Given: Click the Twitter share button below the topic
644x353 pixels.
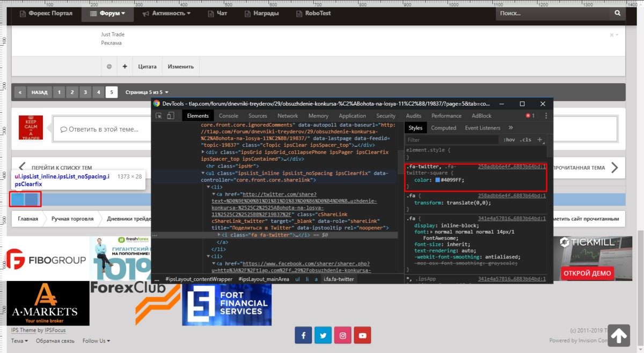Looking at the screenshot, I should click(18, 199).
